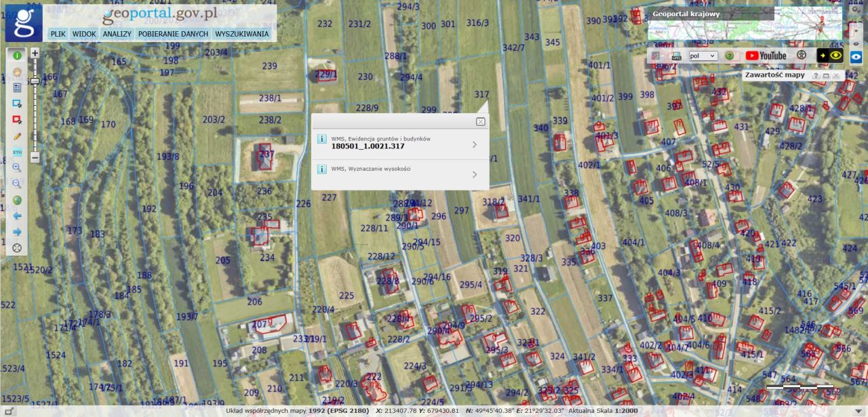Click parcel label 237 on map
868x417 pixels.
(267, 154)
